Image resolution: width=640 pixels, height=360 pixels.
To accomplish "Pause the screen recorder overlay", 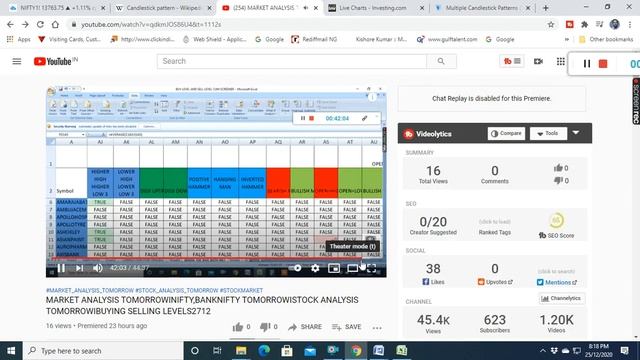I will tap(587, 64).
